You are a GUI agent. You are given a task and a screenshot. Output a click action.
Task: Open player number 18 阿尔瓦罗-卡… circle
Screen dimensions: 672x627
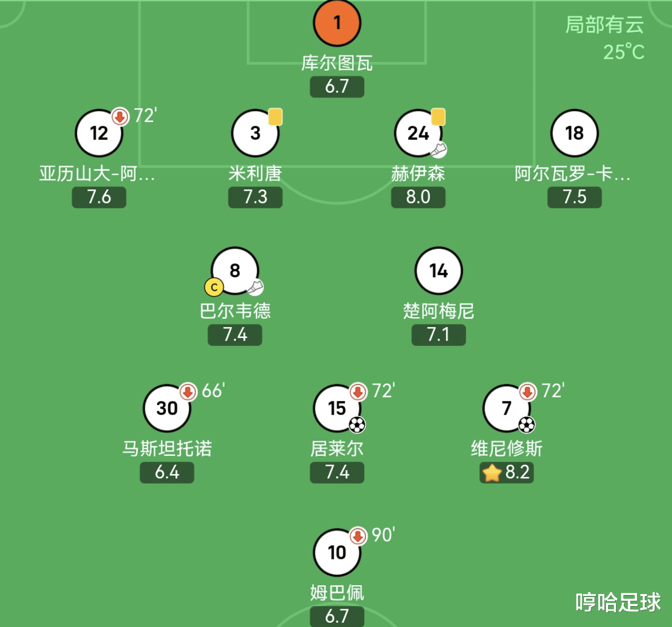pos(575,133)
